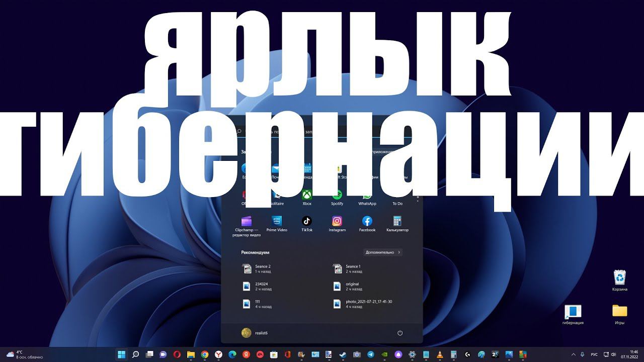
Task: Open Facebook pinned app
Action: 367,224
